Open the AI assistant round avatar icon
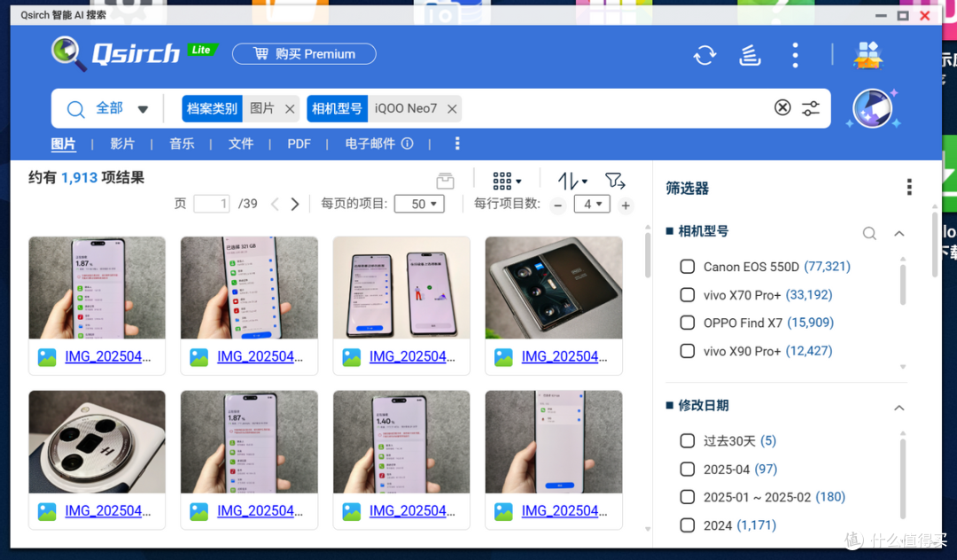Viewport: 957px width, 560px height. [872, 109]
